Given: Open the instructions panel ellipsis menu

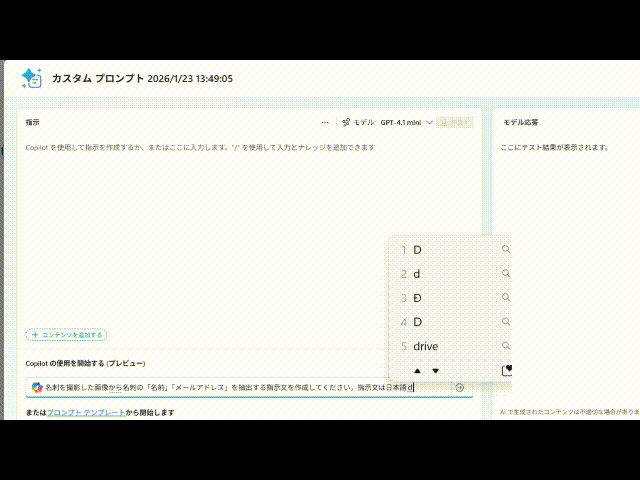Looking at the screenshot, I should click(x=325, y=122).
